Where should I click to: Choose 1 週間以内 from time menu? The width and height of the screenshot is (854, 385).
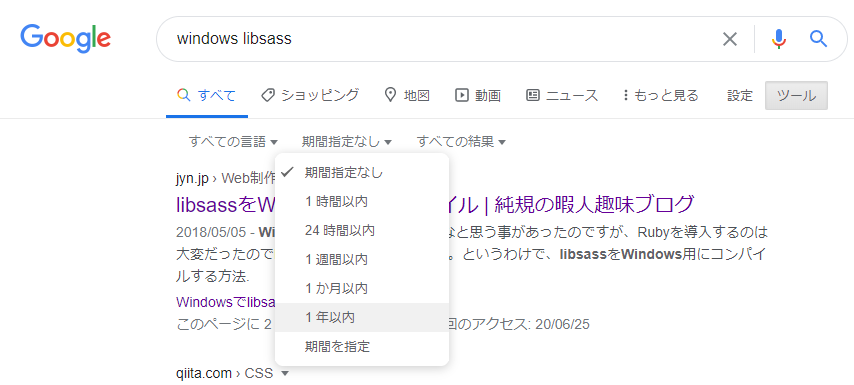(x=362, y=260)
